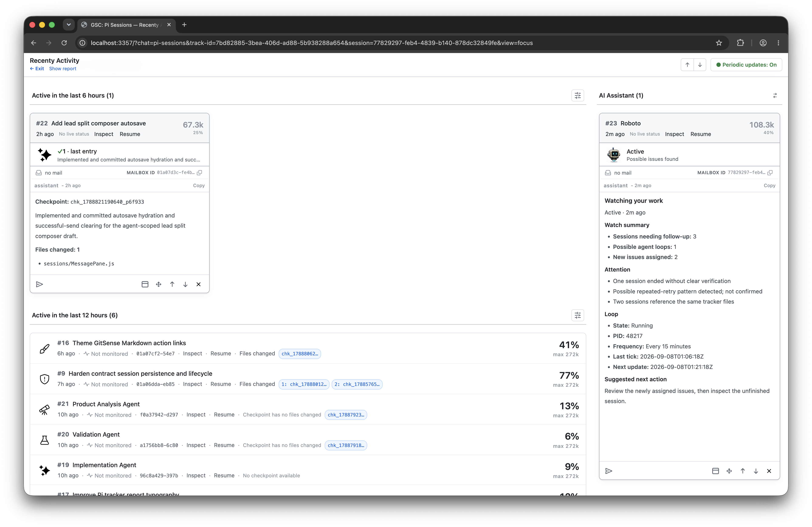Image resolution: width=812 pixels, height=527 pixels.
Task: Inspect the #19 Implementation Agent session
Action: pos(196,475)
